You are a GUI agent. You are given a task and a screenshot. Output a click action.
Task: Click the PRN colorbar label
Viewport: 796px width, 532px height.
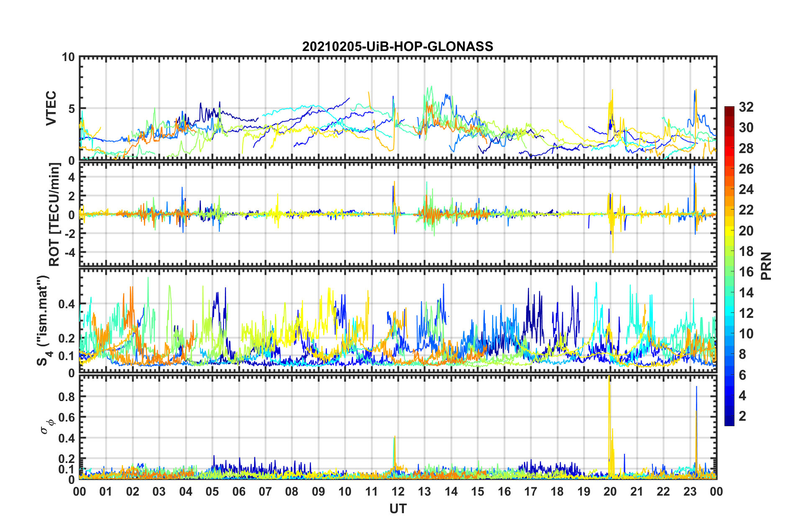(x=766, y=266)
